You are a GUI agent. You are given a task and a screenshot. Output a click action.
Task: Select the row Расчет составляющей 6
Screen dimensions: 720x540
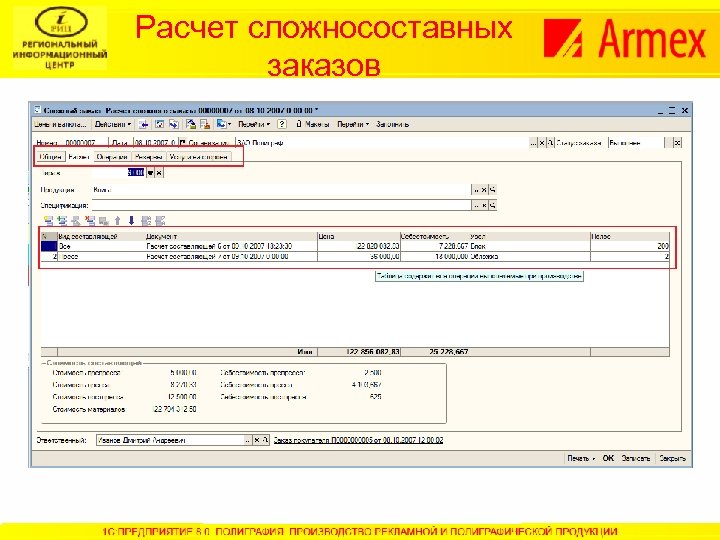pyautogui.click(x=355, y=246)
